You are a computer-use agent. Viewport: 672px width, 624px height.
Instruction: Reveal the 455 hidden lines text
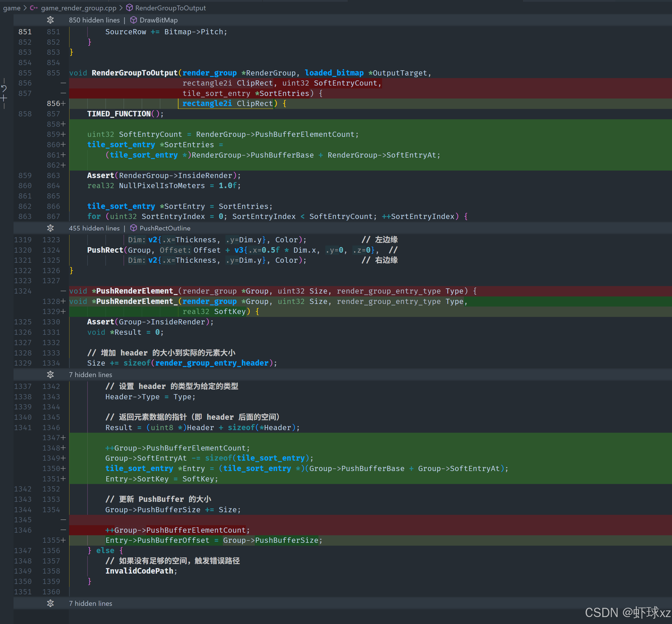click(94, 228)
